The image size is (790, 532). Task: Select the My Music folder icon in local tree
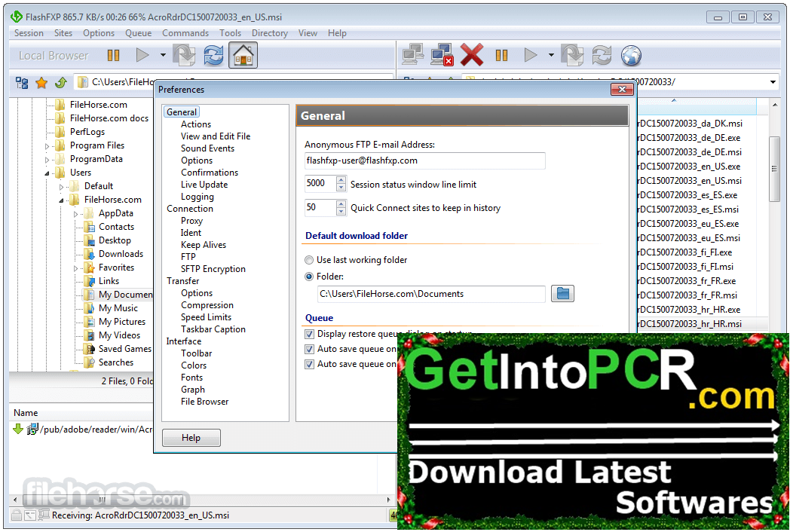coord(89,307)
